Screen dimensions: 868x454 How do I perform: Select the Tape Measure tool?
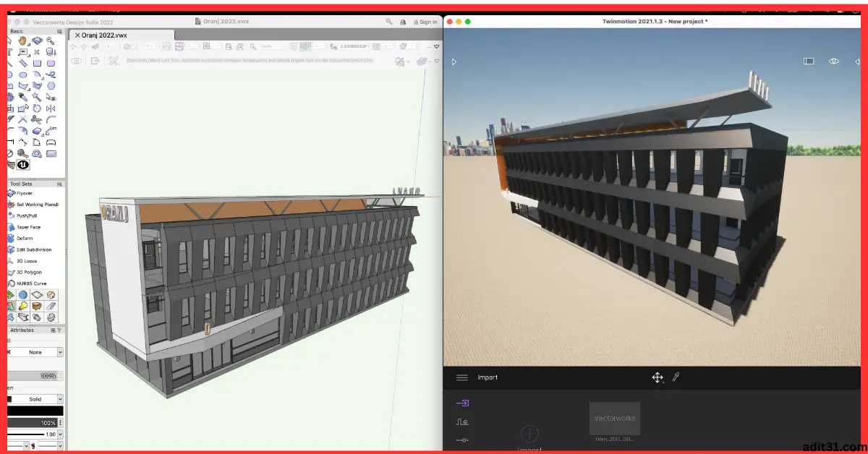22,153
